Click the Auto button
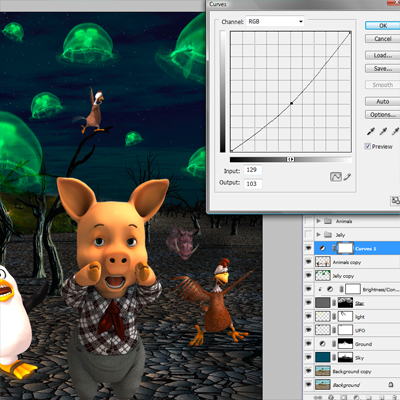400x400 pixels. [383, 101]
